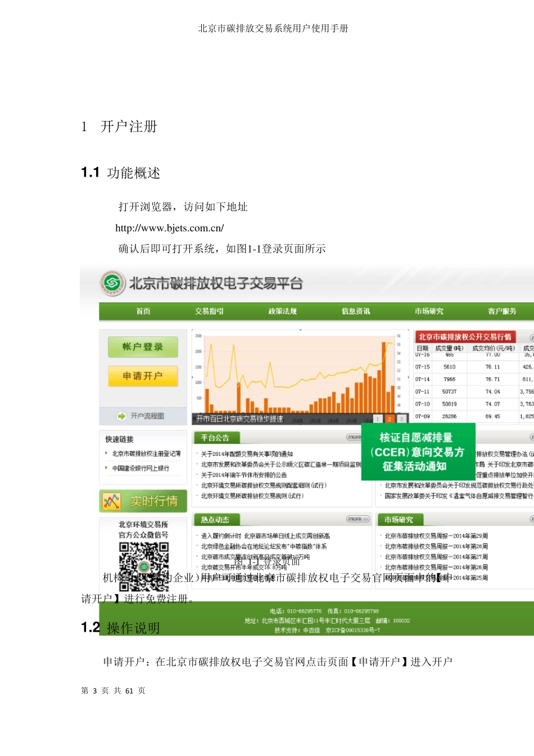Click volume value 50819 in table
The width and height of the screenshot is (534, 756).
coord(450,404)
